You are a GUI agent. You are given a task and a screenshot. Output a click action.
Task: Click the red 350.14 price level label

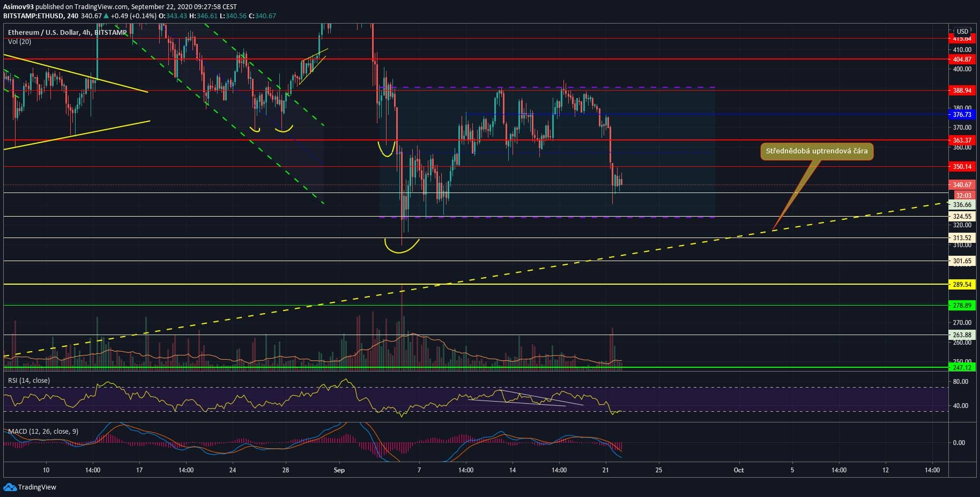click(962, 167)
